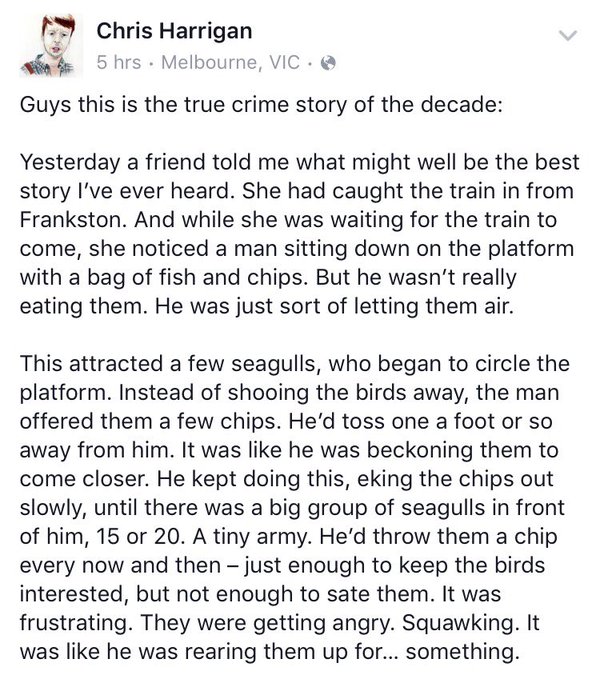The height and width of the screenshot is (679, 600).
Task: Click the 'true crime story of the decade' line
Action: tap(261, 105)
